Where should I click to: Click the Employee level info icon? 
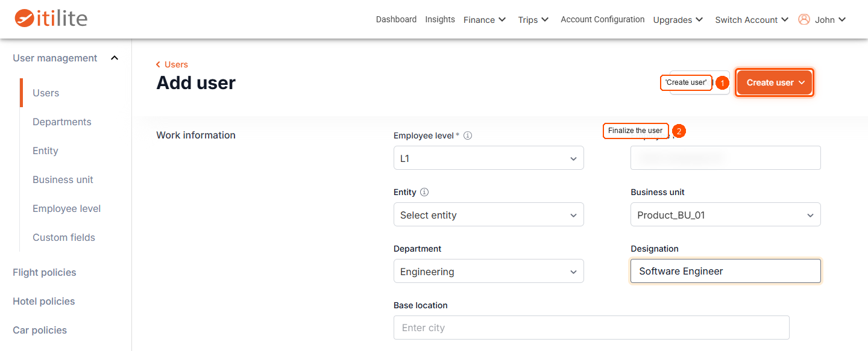[468, 135]
